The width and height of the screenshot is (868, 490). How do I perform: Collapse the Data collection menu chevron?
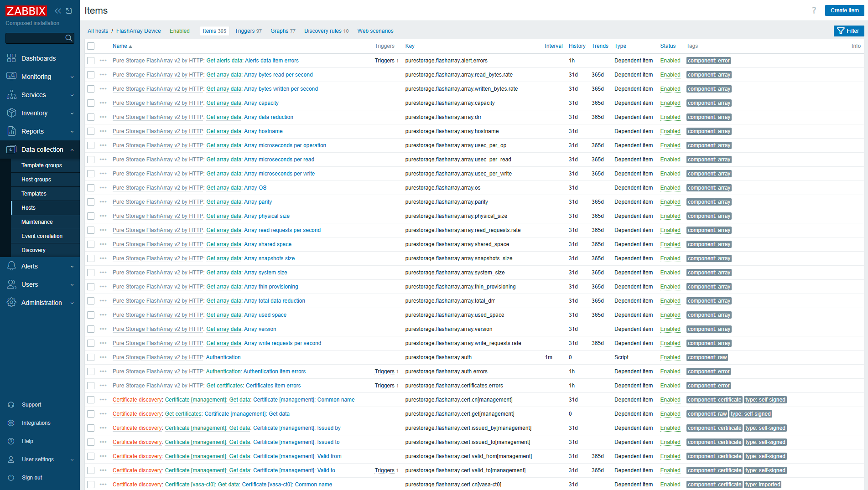[x=72, y=150]
